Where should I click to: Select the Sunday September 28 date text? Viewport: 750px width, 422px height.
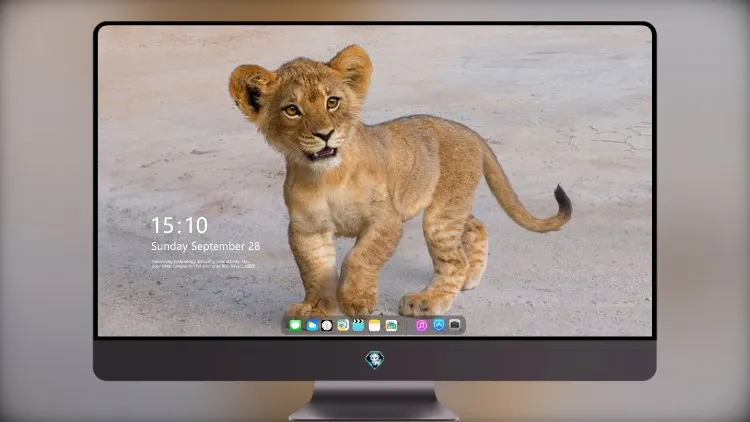point(206,246)
